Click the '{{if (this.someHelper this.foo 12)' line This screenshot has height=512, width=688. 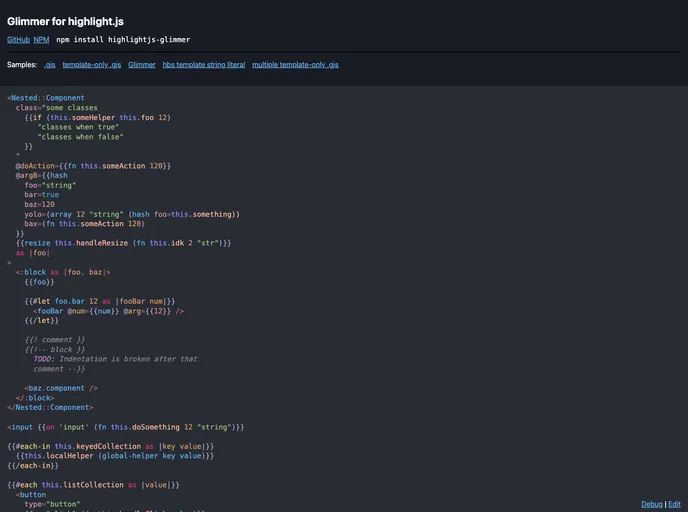click(x=97, y=117)
